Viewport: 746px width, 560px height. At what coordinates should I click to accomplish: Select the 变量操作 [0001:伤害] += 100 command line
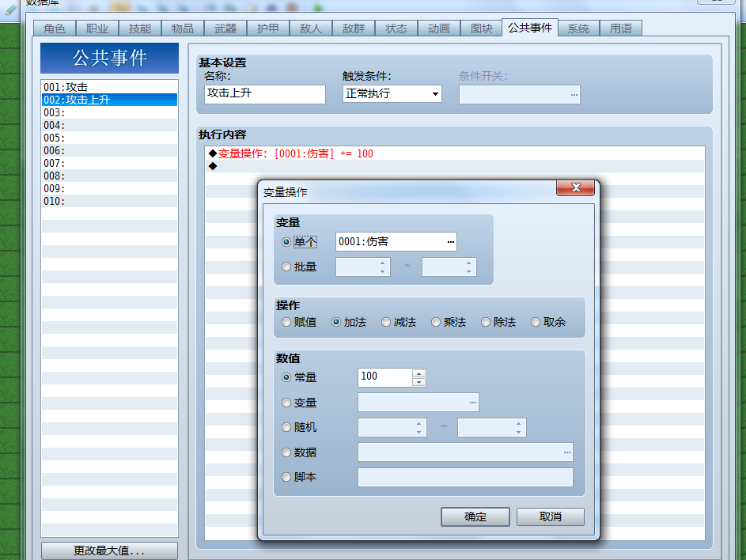(455, 153)
